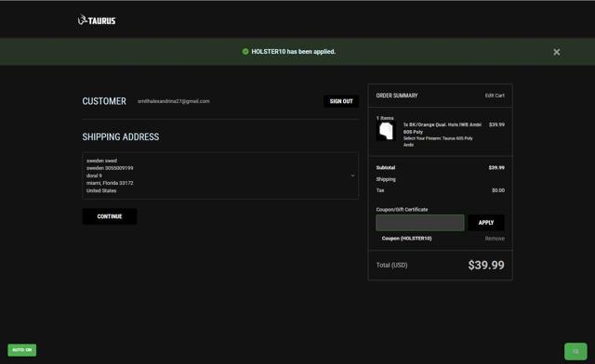Open the green chat widget icon

click(x=575, y=352)
